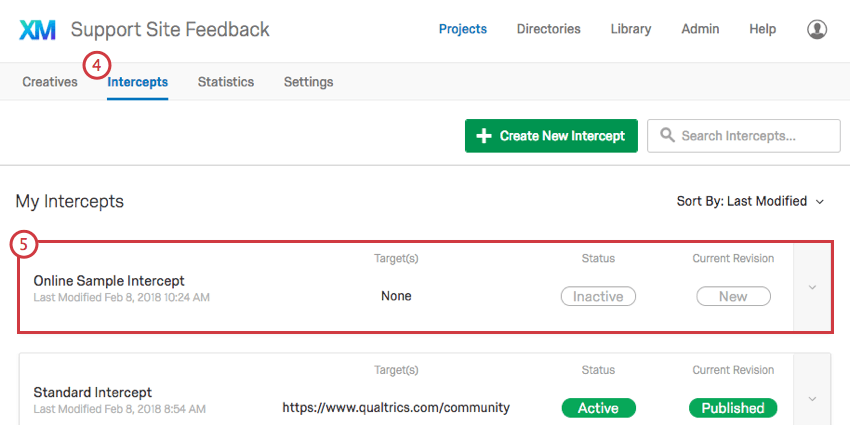This screenshot has width=850, height=425.
Task: Open Library from the top navigation
Action: [631, 29]
